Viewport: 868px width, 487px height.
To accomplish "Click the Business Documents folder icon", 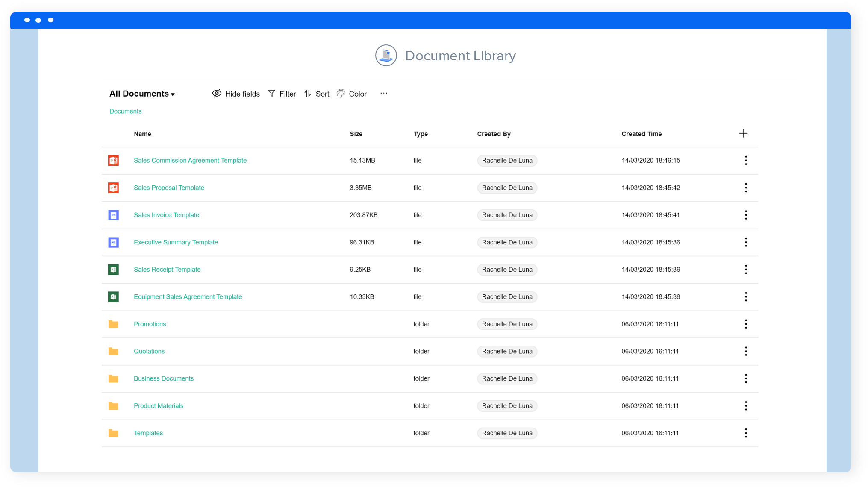I will 113,378.
